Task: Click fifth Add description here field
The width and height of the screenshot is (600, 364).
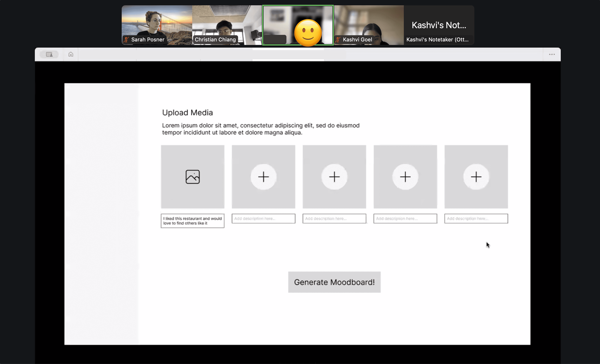Action: tap(476, 219)
